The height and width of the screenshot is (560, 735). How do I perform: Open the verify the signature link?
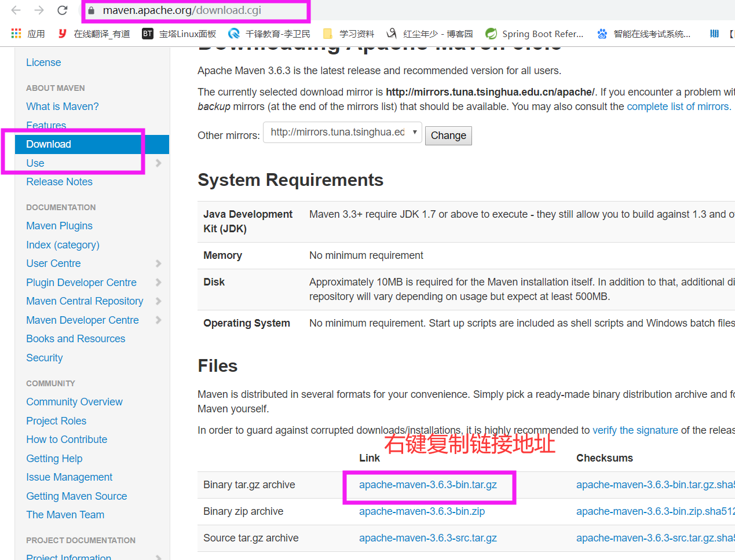point(635,430)
